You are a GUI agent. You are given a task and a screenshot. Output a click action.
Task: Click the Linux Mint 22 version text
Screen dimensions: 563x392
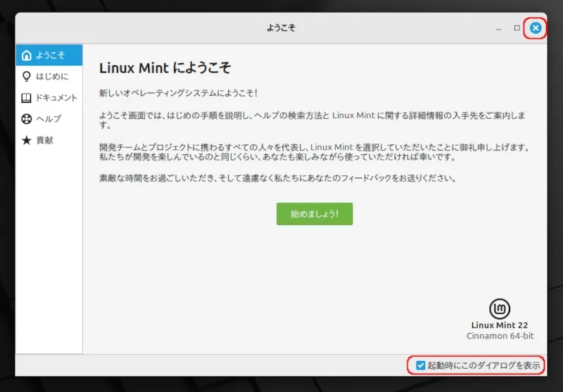[x=499, y=325]
